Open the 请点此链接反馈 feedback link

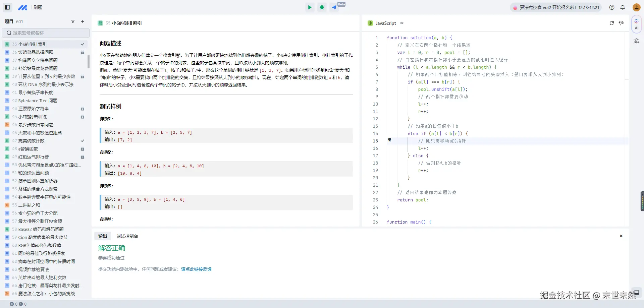(196, 269)
